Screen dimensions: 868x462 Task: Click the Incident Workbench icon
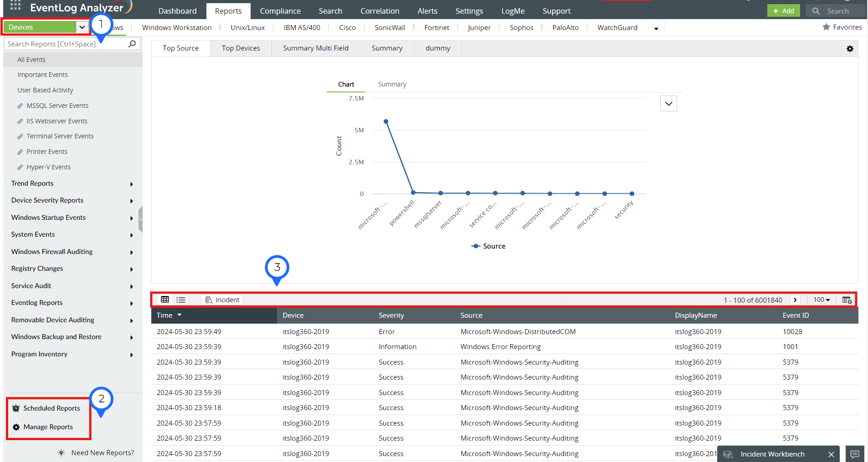click(x=728, y=454)
